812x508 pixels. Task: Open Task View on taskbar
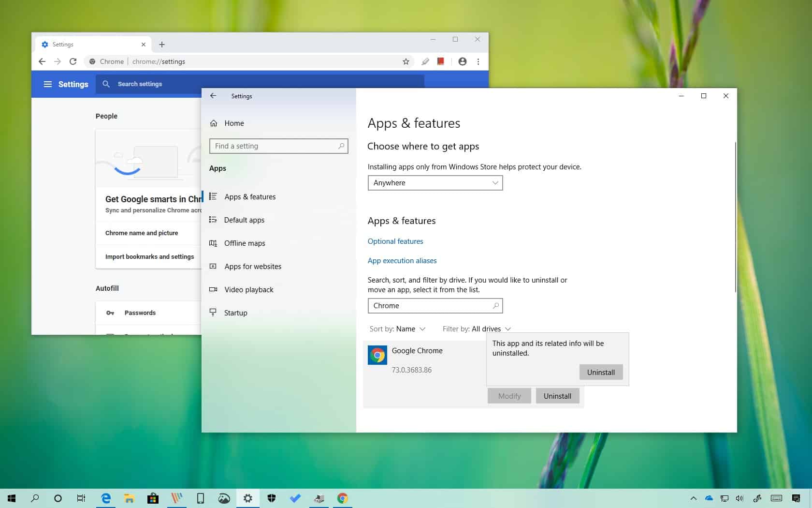coord(81,498)
